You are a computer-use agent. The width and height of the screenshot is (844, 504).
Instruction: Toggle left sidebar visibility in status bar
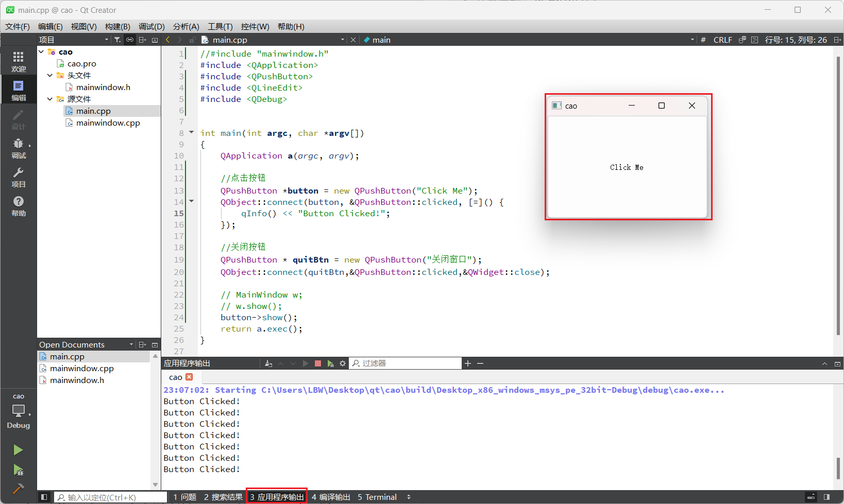pos(44,497)
